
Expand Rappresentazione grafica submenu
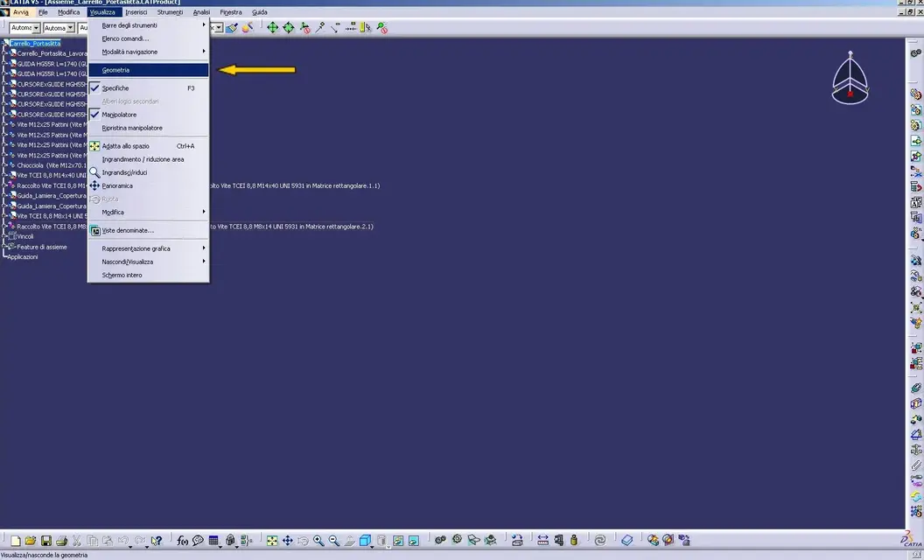pos(148,248)
